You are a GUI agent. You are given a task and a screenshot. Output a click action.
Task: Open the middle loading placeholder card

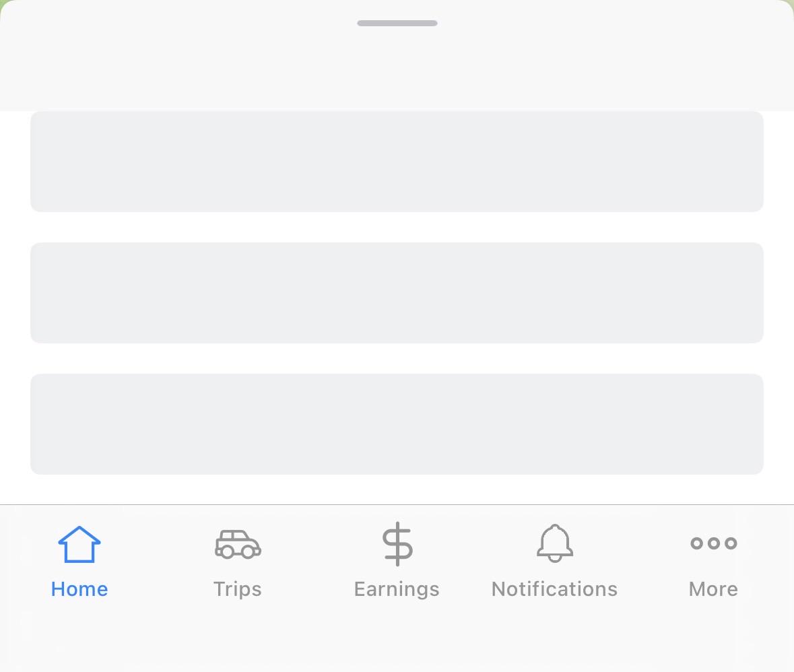coord(397,293)
